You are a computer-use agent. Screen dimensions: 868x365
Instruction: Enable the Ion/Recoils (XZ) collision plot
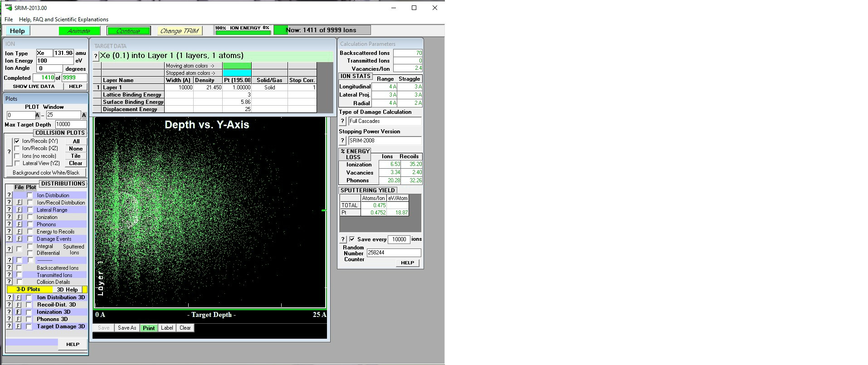click(x=17, y=148)
